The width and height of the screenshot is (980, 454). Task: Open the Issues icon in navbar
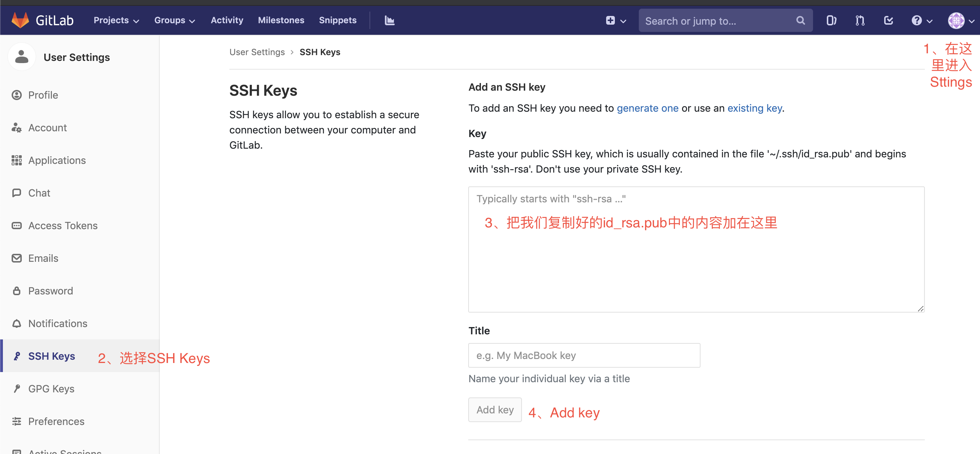pos(831,21)
